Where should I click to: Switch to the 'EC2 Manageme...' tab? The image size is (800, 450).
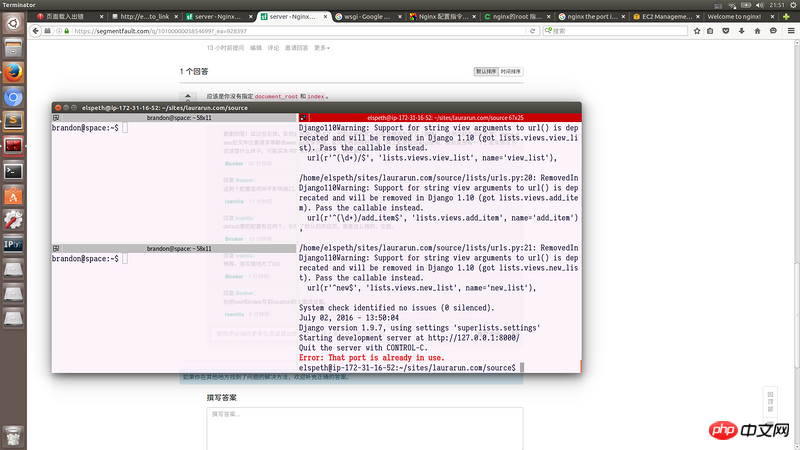coord(665,16)
